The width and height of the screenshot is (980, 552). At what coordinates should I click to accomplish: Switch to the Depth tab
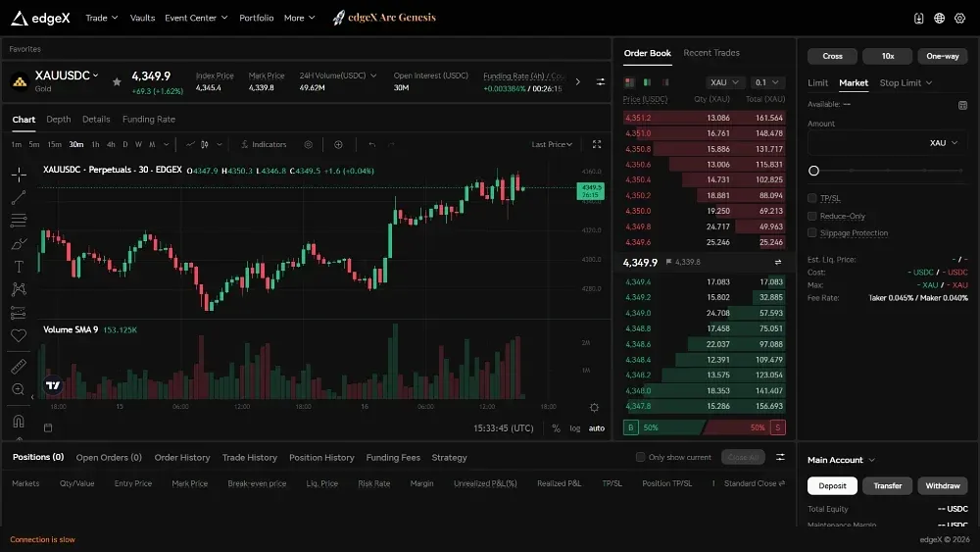58,120
